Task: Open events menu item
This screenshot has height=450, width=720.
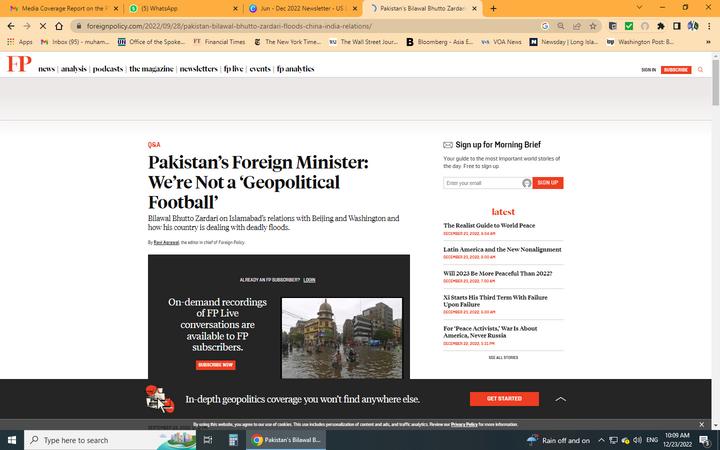Action: pyautogui.click(x=260, y=69)
